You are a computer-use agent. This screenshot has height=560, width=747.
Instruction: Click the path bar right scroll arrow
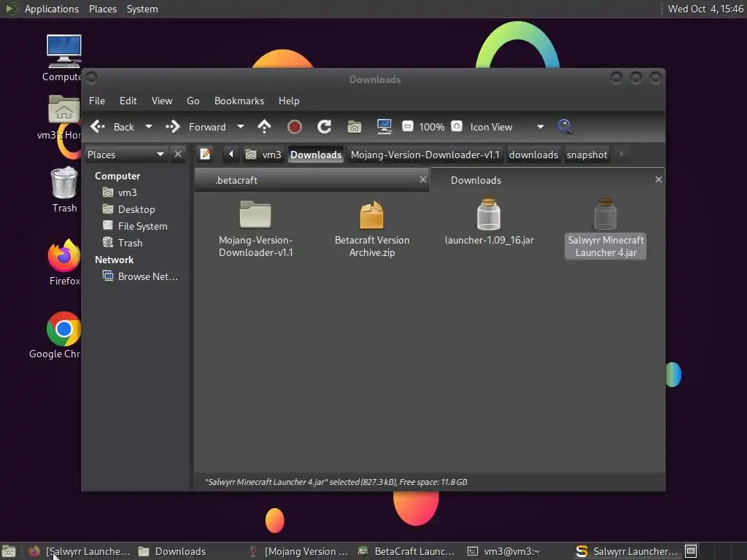pyautogui.click(x=622, y=155)
